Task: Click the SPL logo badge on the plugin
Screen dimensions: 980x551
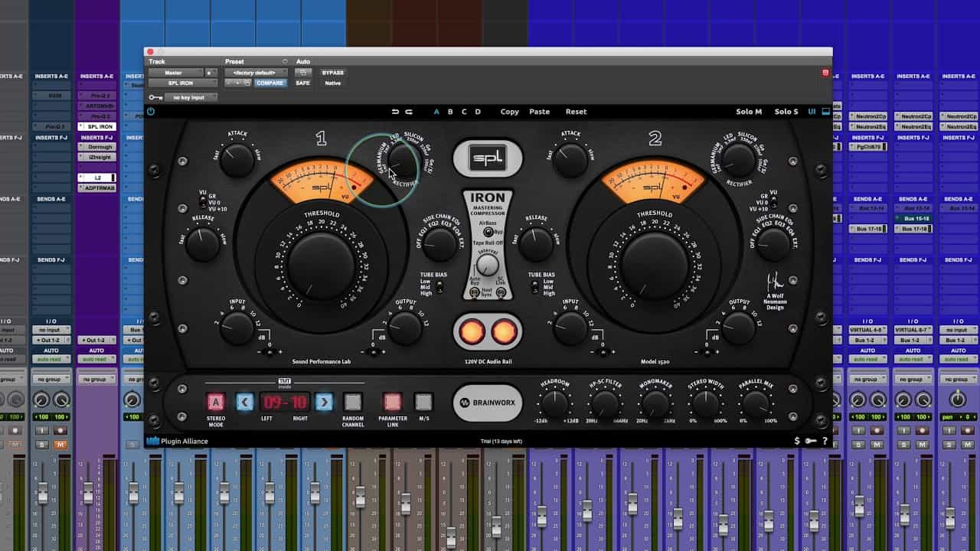Action: (x=488, y=158)
